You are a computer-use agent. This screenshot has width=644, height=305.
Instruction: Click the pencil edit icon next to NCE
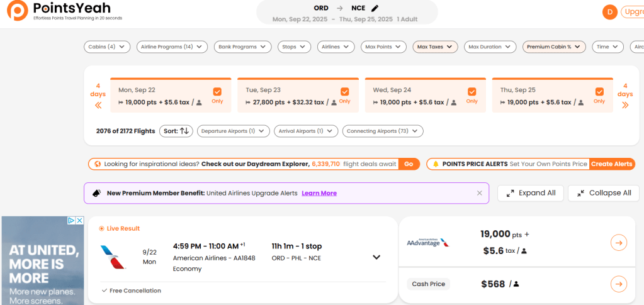pos(375,8)
